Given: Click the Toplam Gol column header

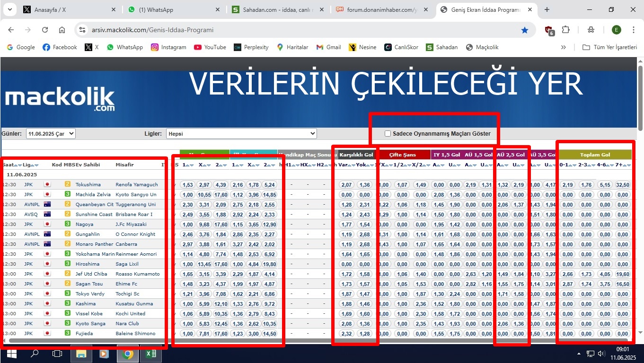Looking at the screenshot, I should point(595,155).
